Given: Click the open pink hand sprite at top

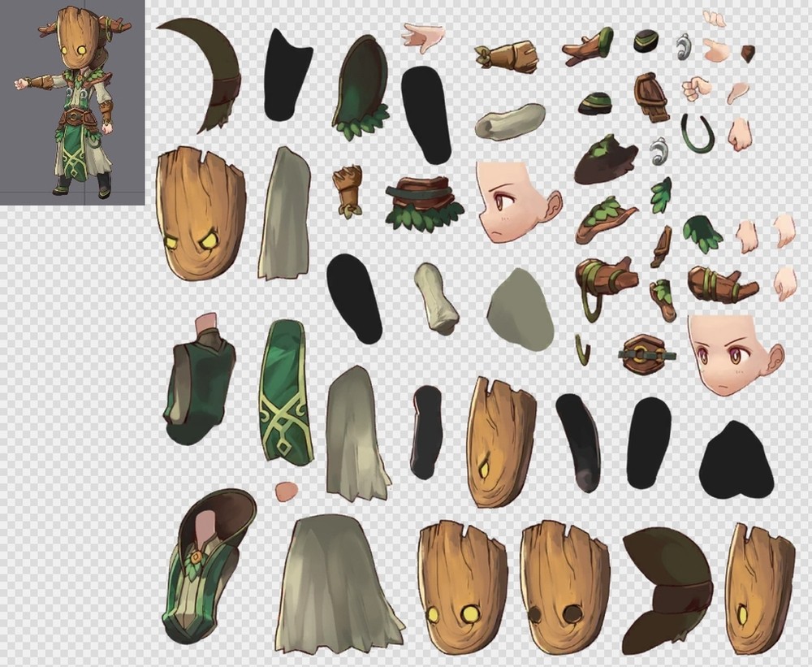Looking at the screenshot, I should (423, 36).
